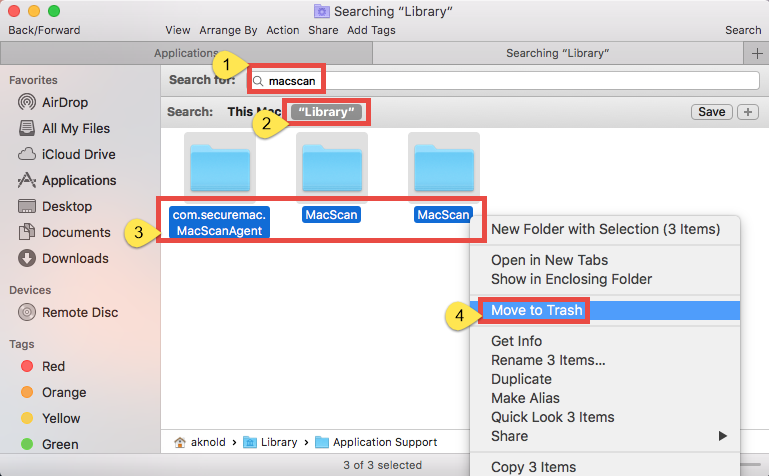
Task: Choose Open in New Tabs
Action: tap(605, 260)
